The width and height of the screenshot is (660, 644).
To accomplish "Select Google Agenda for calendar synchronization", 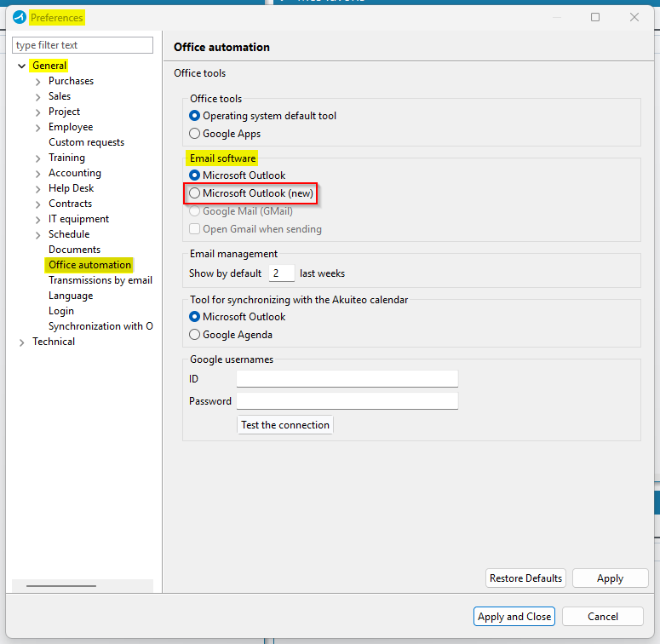I will (x=195, y=335).
